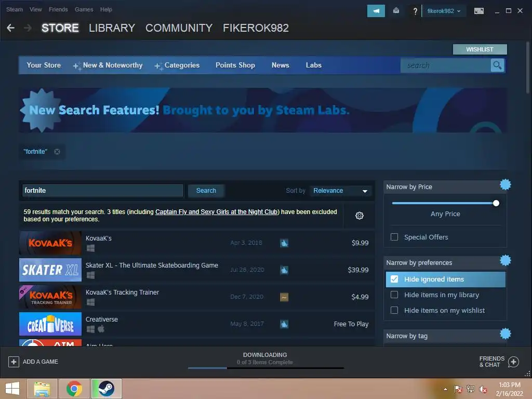
Task: Open the News link
Action: [280, 65]
